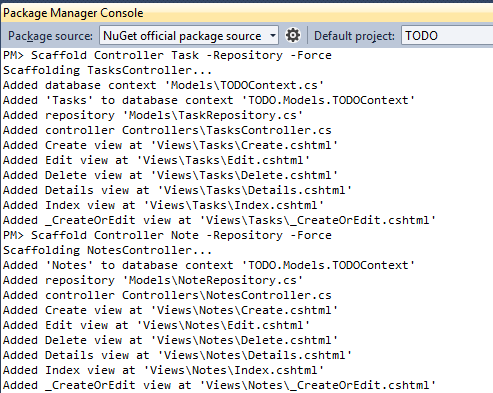Click the Models\TaskRepository.cs output line
The width and height of the screenshot is (493, 393).
153,115
